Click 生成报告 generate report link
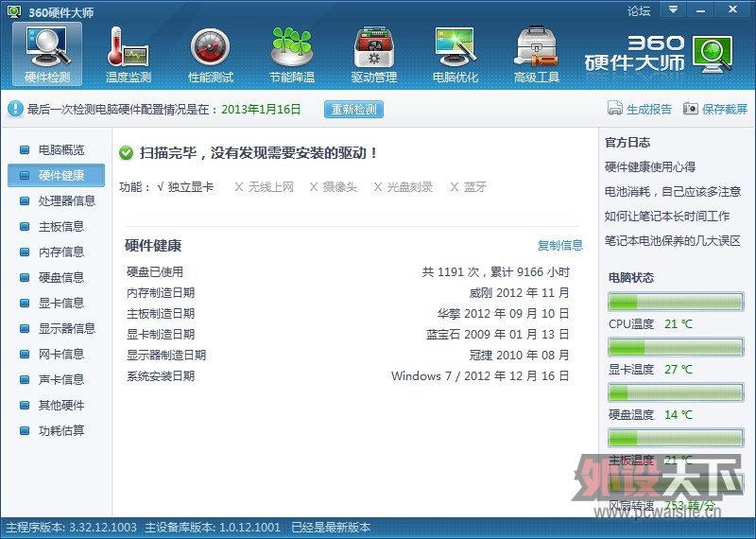Screen dimensions: 756x539 pos(649,109)
